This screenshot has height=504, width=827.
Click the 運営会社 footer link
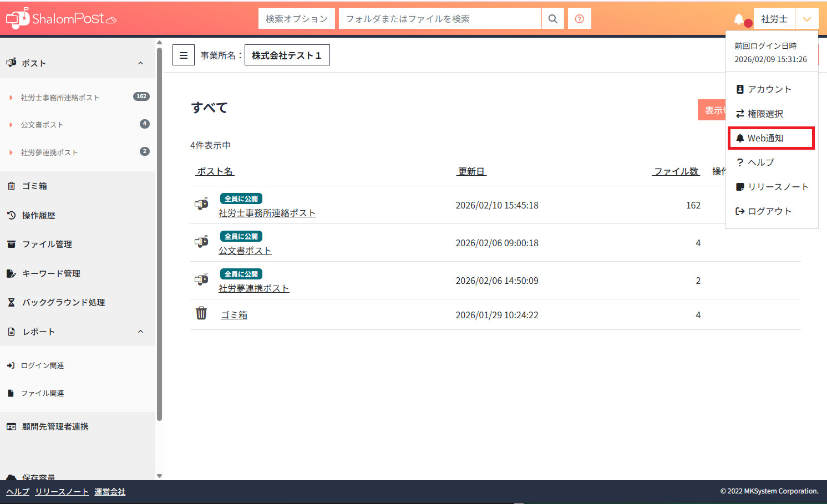pos(110,492)
